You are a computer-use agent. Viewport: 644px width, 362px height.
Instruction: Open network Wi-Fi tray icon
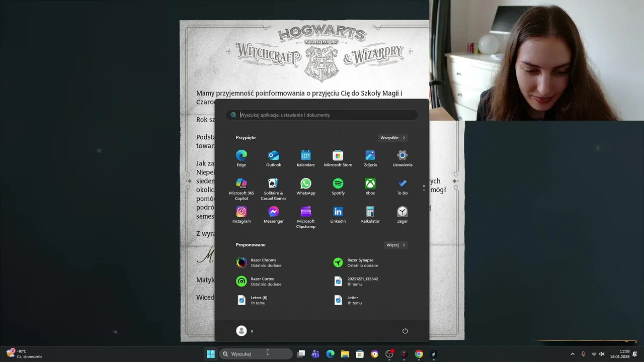click(594, 354)
